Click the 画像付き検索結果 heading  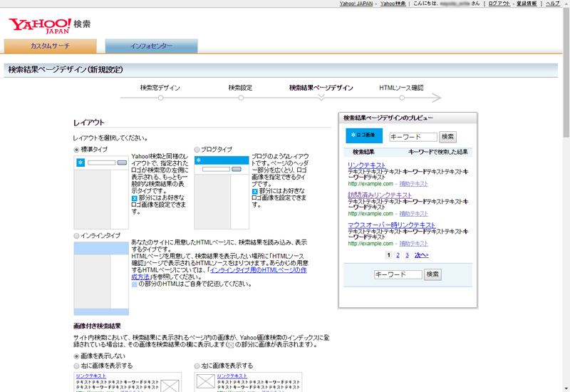click(97, 326)
